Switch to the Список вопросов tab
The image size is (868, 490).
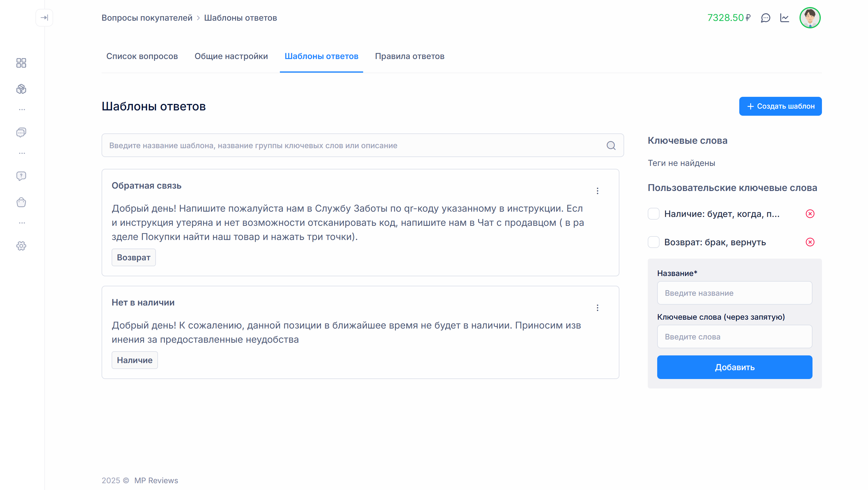click(142, 56)
